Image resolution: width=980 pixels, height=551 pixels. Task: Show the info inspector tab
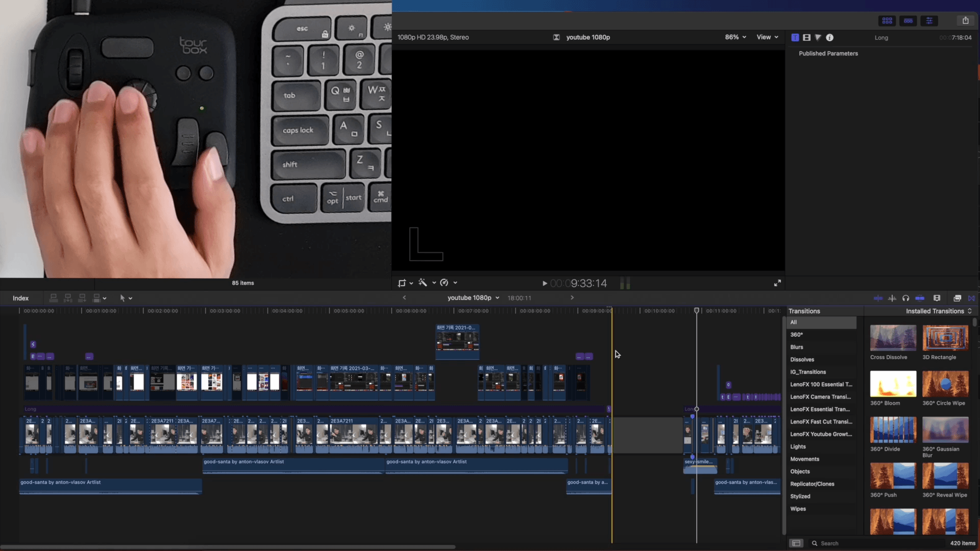[830, 37]
